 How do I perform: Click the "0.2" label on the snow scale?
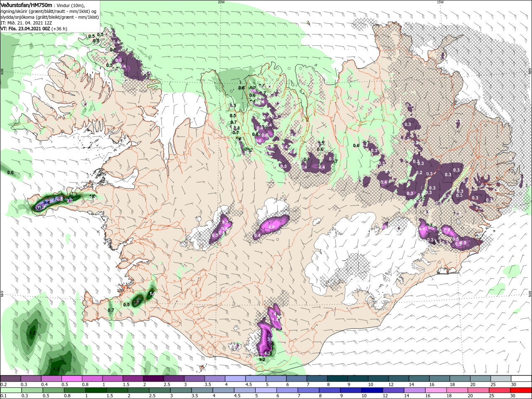pyautogui.click(x=3, y=384)
